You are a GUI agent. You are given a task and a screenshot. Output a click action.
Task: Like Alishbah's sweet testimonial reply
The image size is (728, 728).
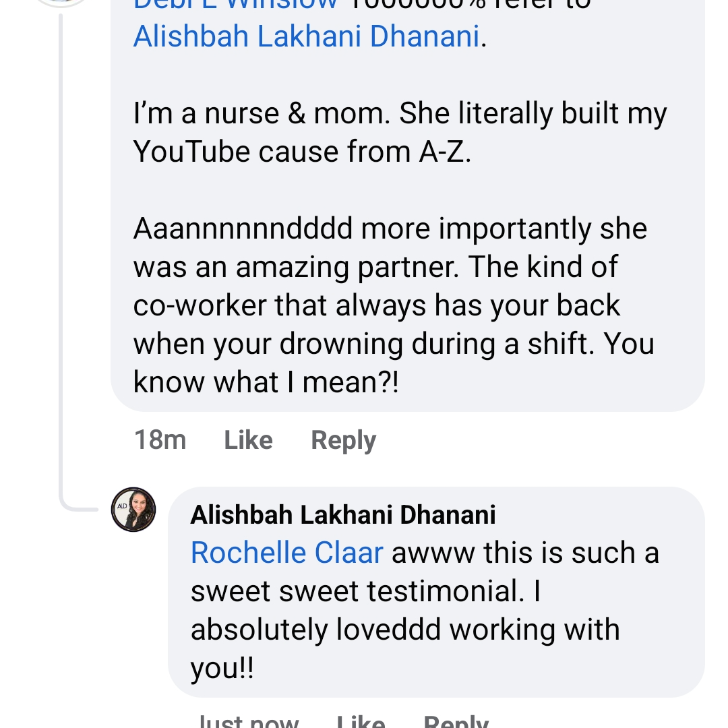(x=361, y=721)
